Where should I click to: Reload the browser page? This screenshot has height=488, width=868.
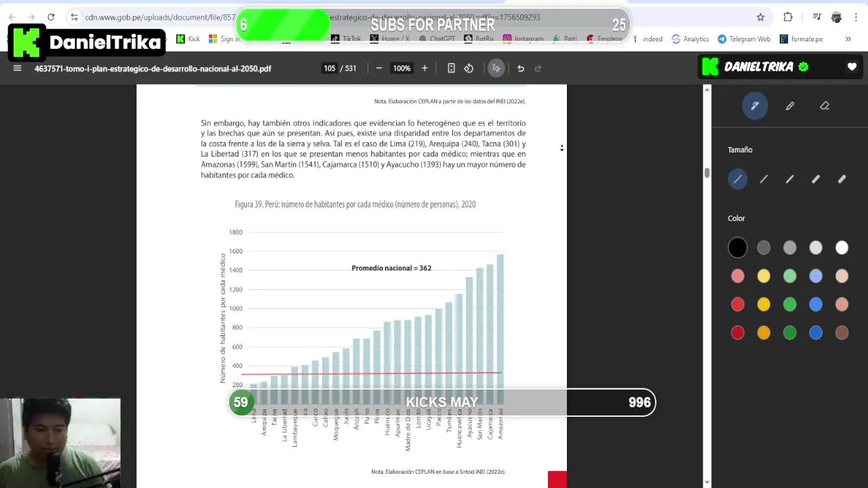(51, 17)
